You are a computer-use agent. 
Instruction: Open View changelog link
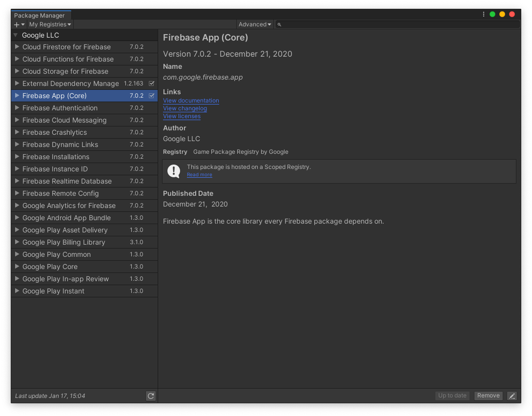[x=185, y=108]
